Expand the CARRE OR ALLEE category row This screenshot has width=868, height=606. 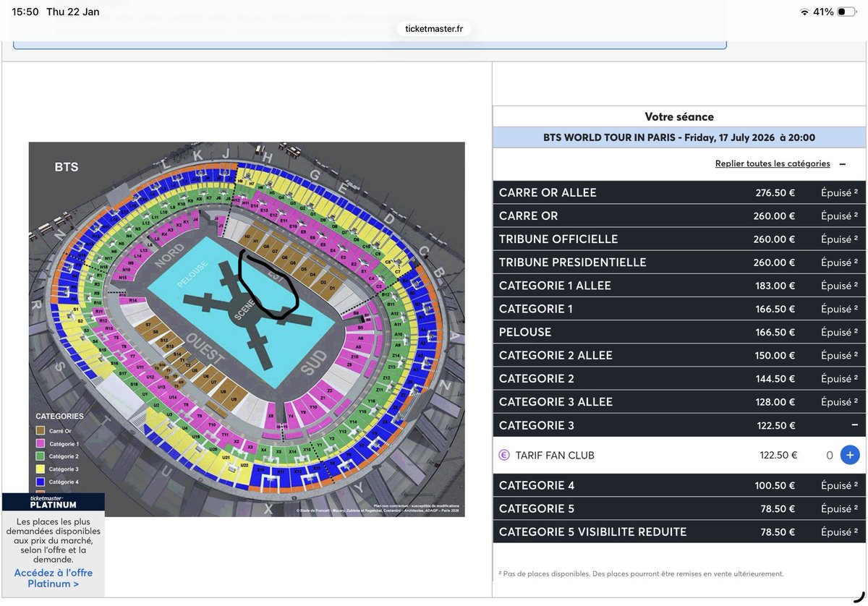point(679,192)
